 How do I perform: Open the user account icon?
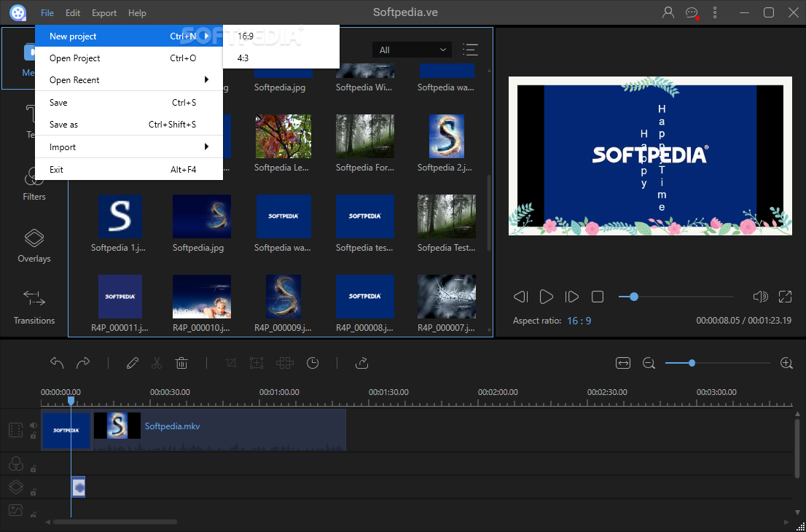[668, 13]
